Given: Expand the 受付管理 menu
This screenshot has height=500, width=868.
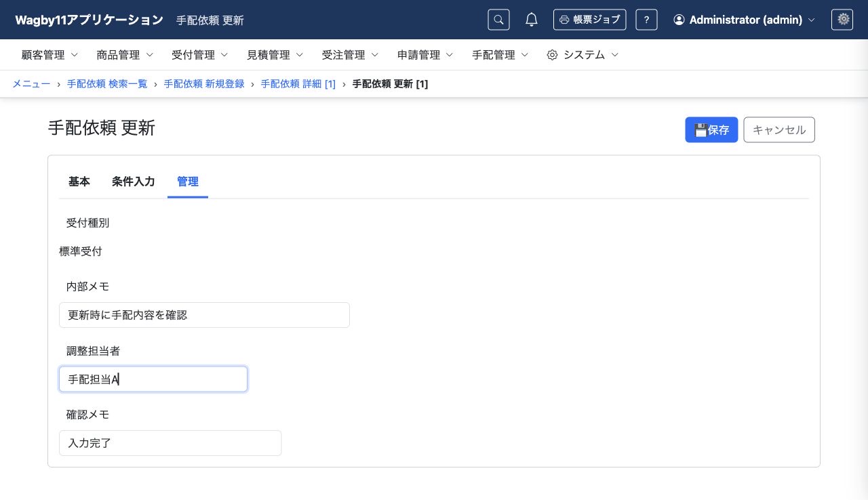Looking at the screenshot, I should tap(200, 55).
